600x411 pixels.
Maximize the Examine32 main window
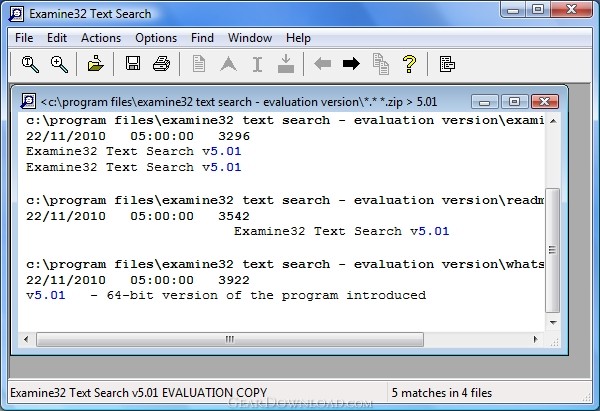point(538,10)
